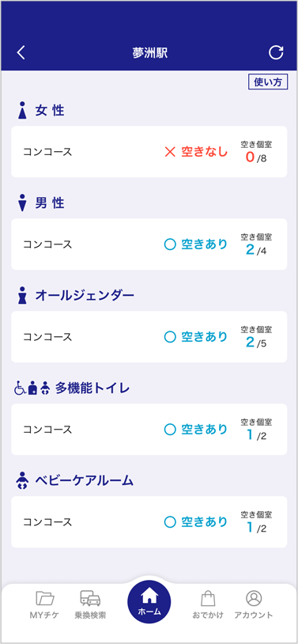
Task: Tap the ホーム button in bottom bar
Action: (x=149, y=600)
